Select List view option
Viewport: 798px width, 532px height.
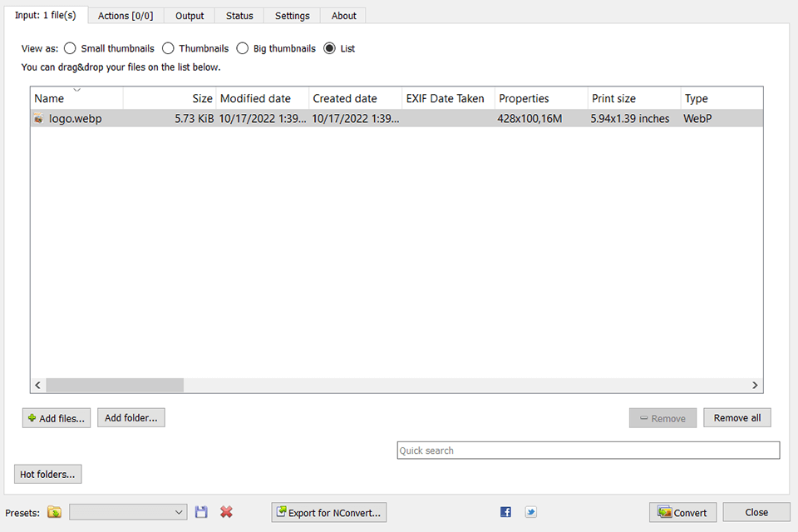[x=330, y=48]
